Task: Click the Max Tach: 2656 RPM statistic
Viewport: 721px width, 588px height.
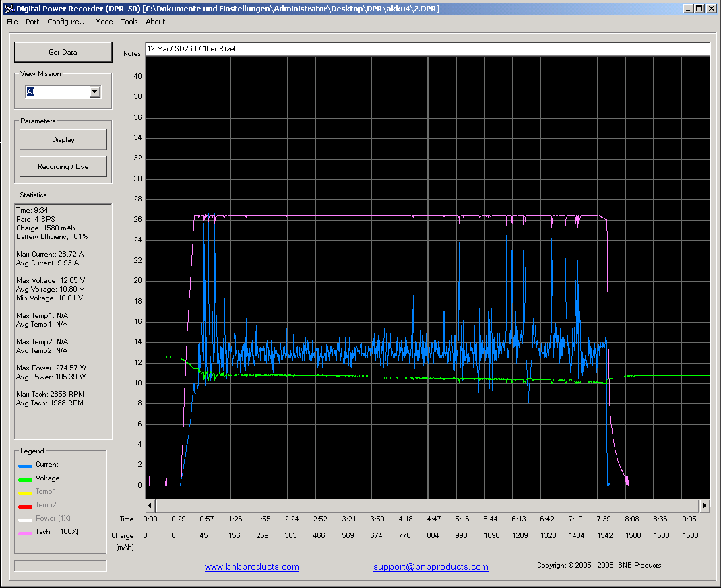Action: (50, 394)
